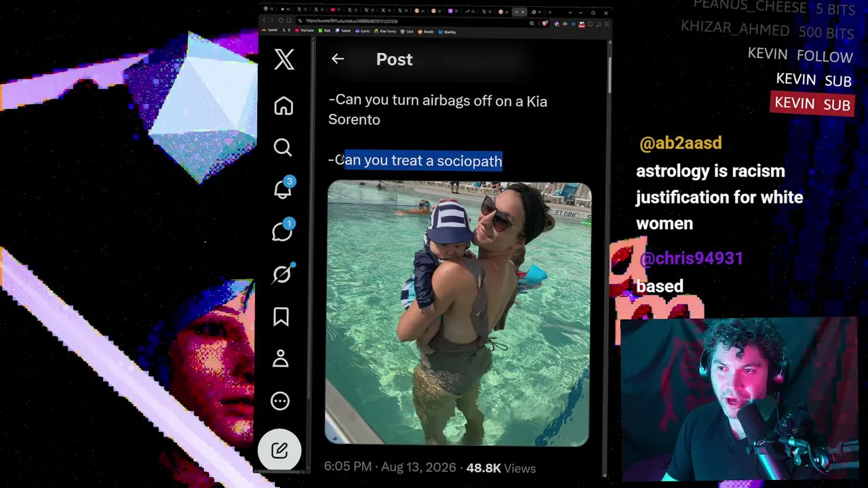The image size is (868, 488).
Task: Open the Twitch bookmark
Action: click(x=343, y=31)
